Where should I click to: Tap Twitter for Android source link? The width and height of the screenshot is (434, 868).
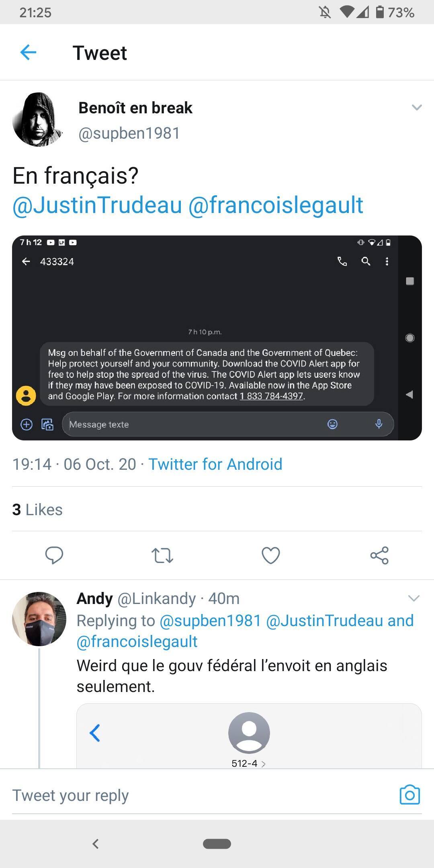click(215, 464)
